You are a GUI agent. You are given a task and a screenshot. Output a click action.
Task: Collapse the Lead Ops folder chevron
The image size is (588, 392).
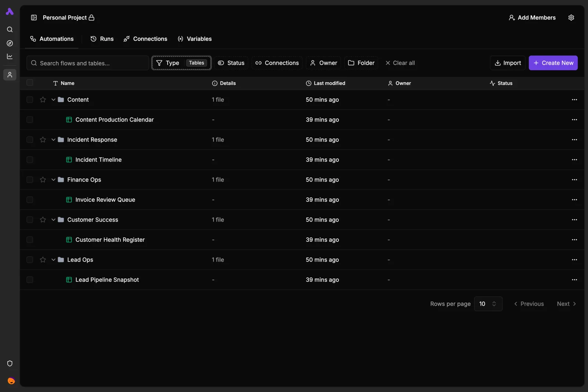pyautogui.click(x=53, y=260)
